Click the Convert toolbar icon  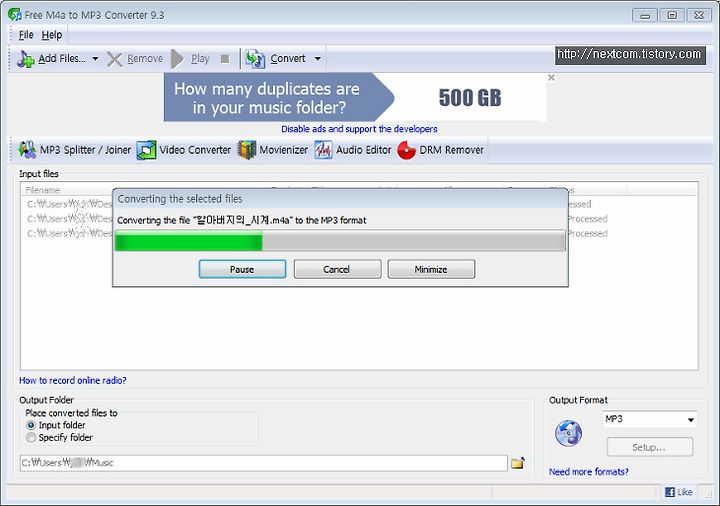coord(255,59)
